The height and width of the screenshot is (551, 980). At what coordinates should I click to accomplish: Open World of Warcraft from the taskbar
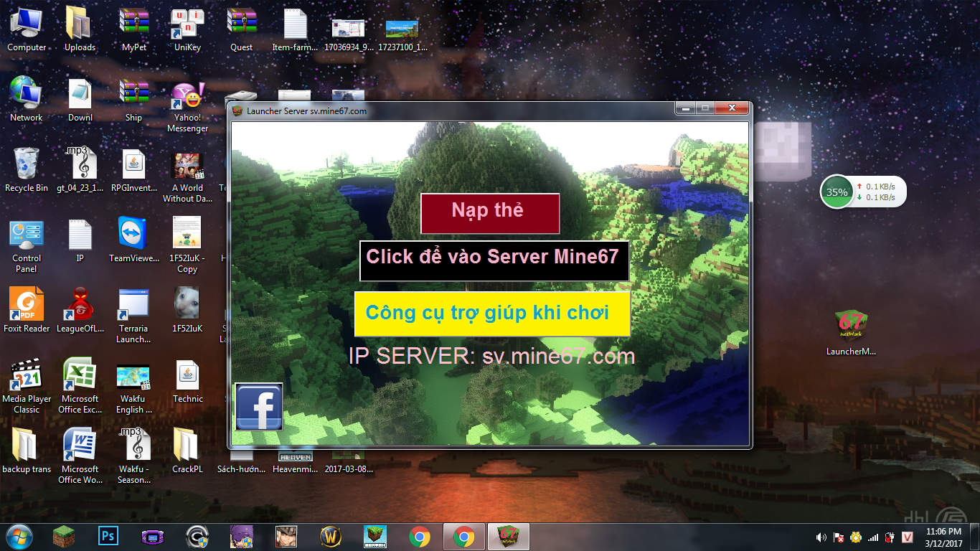click(x=331, y=536)
